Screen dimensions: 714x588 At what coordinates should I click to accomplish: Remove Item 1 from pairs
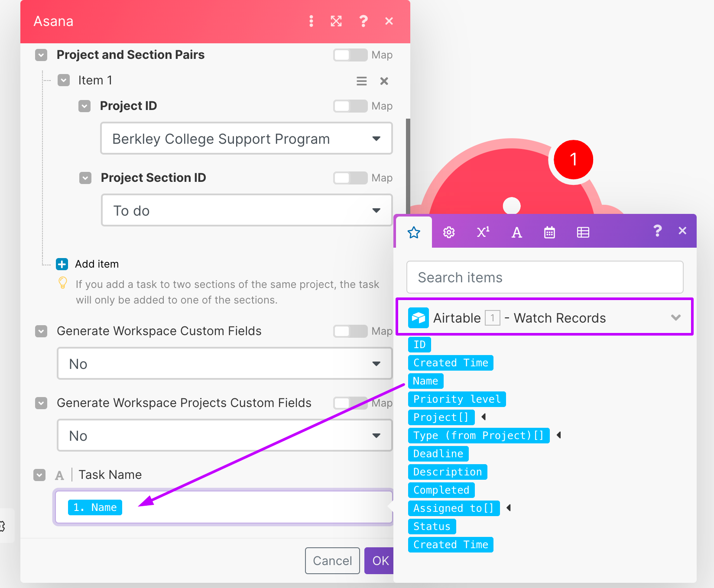tap(384, 81)
